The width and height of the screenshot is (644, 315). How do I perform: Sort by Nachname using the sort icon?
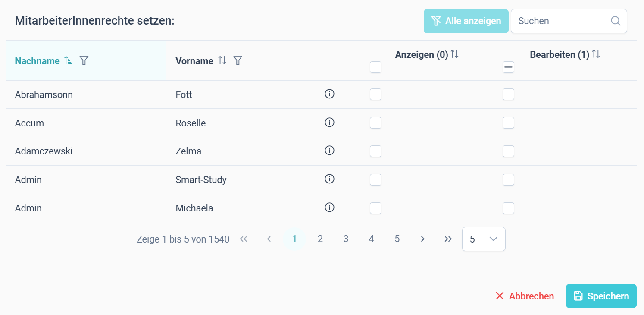[x=68, y=61]
